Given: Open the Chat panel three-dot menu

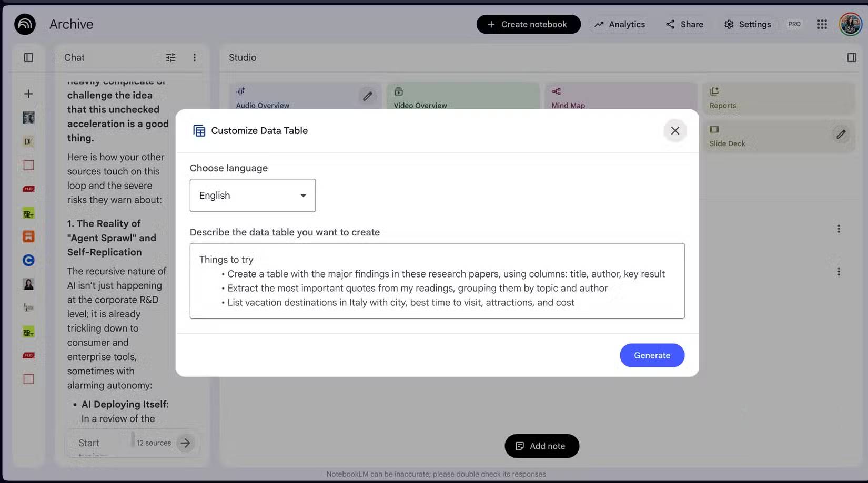Looking at the screenshot, I should [195, 57].
